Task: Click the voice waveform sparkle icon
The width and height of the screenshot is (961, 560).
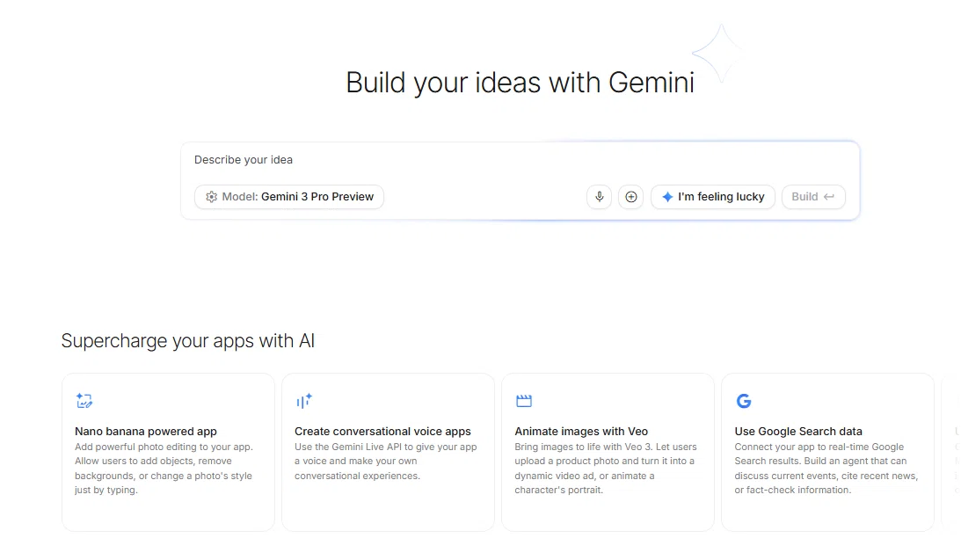Action: coord(304,401)
